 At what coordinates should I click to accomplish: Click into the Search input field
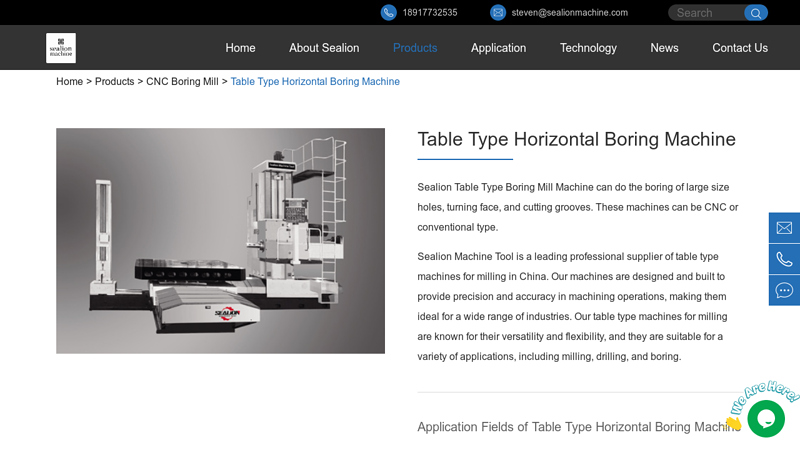point(707,13)
